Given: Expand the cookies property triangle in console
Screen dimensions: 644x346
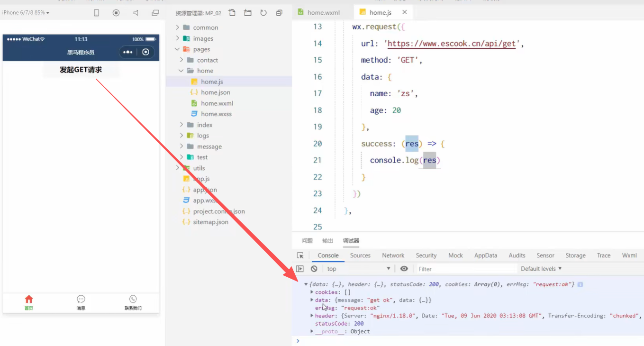Looking at the screenshot, I should [312, 292].
